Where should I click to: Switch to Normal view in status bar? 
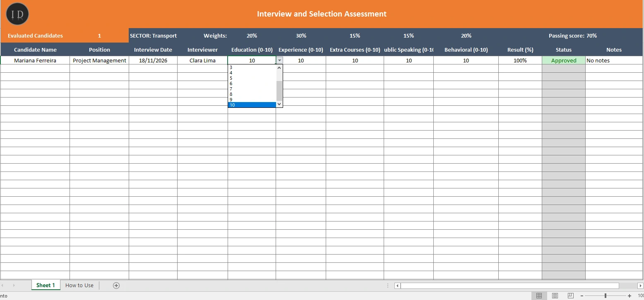[x=539, y=295]
